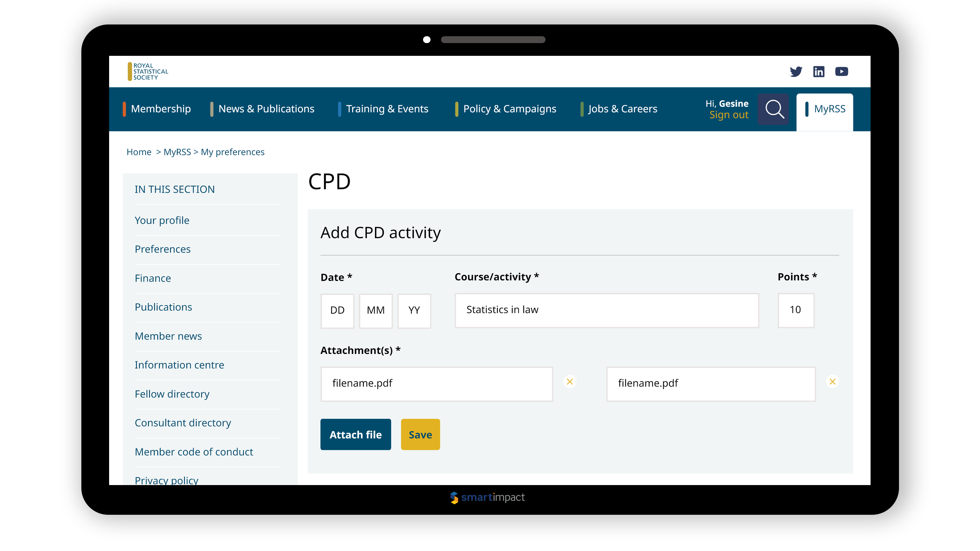Click the Royal Statistical Society logo
The width and height of the screenshot is (980, 551).
click(148, 71)
